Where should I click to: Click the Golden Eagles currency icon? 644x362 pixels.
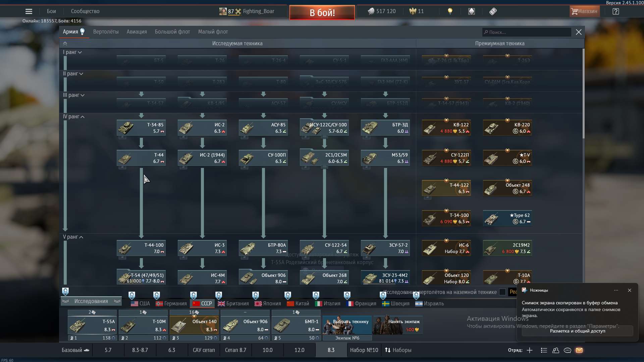413,11
